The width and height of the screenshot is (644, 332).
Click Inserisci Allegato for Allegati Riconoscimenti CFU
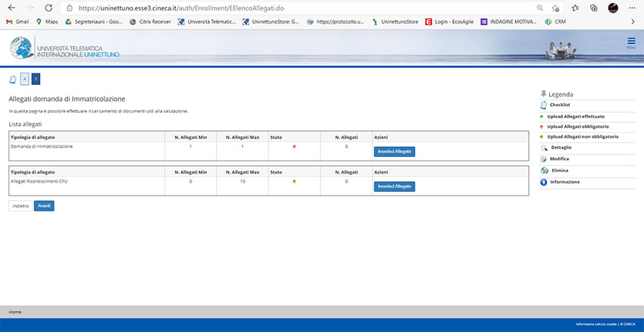394,186
